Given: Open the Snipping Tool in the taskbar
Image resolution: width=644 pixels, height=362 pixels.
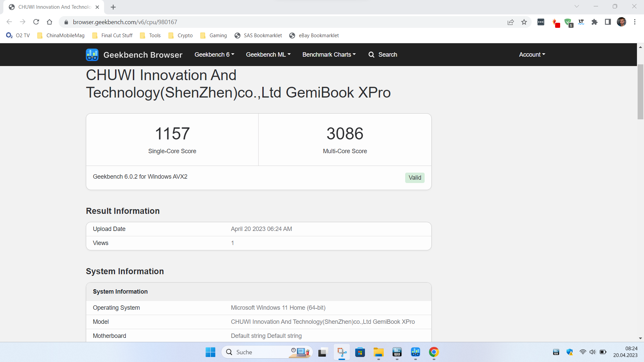Looking at the screenshot, I should point(341,352).
